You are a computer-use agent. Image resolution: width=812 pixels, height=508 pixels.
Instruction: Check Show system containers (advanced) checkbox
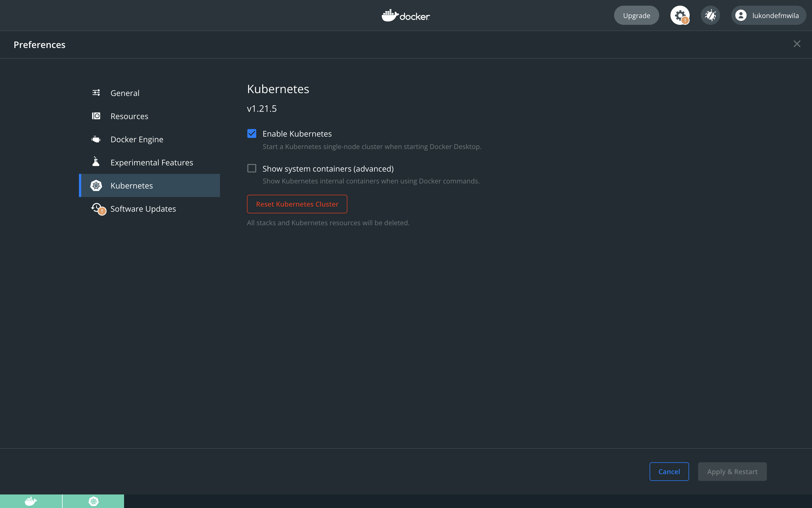pos(252,168)
